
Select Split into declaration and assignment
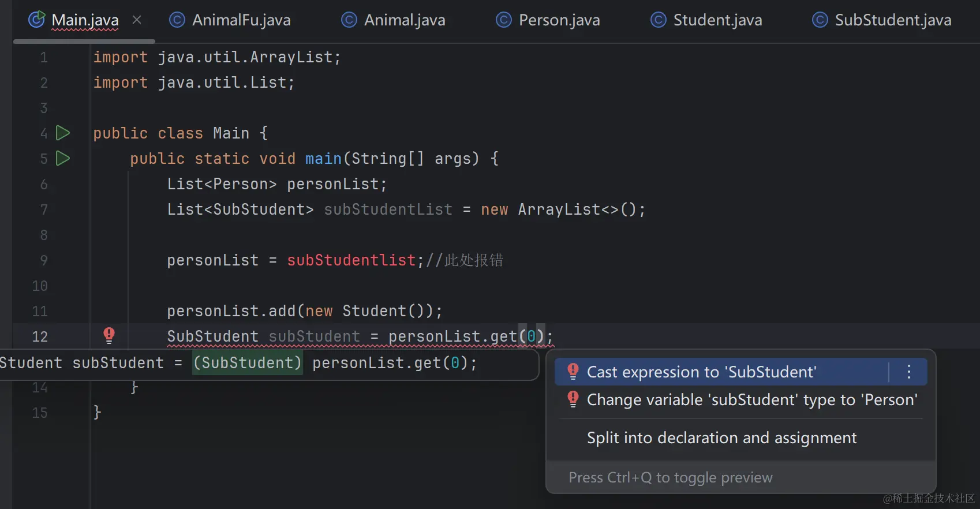[x=721, y=438]
